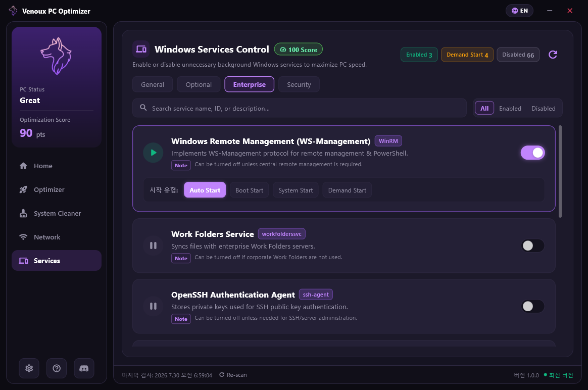The height and width of the screenshot is (390, 588).
Task: Click the app logo icon in title bar
Action: [x=13, y=11]
